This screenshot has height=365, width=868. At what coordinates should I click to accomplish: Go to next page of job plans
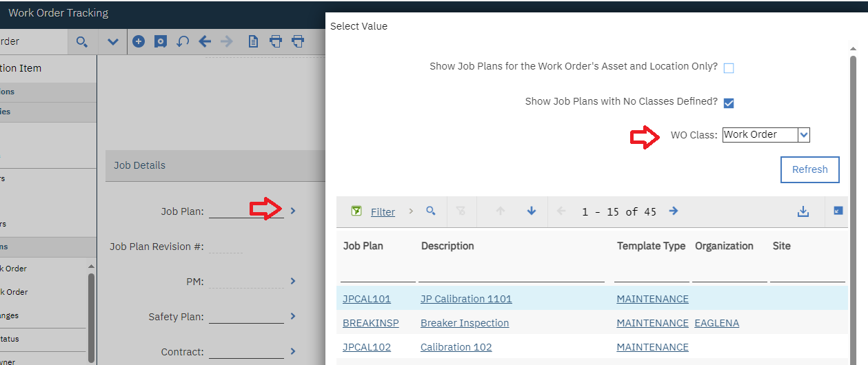pos(674,211)
